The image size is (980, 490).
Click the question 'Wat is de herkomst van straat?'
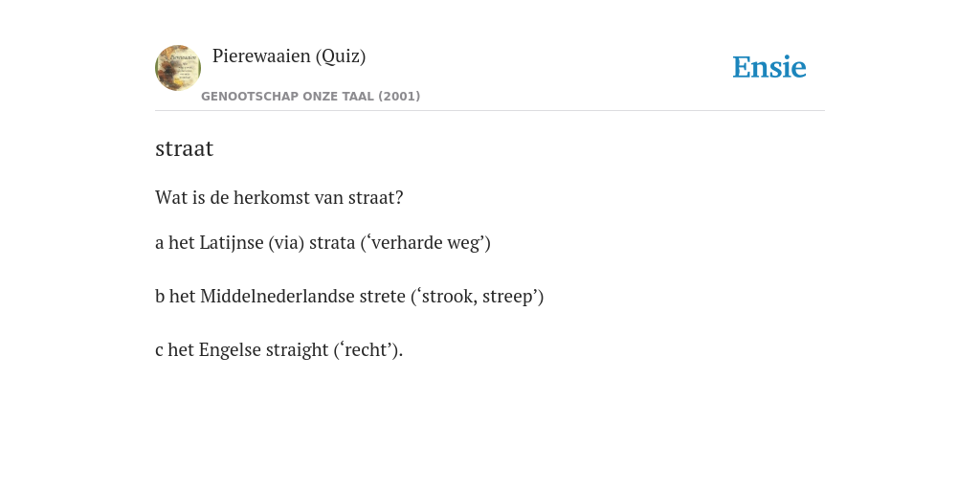(279, 197)
